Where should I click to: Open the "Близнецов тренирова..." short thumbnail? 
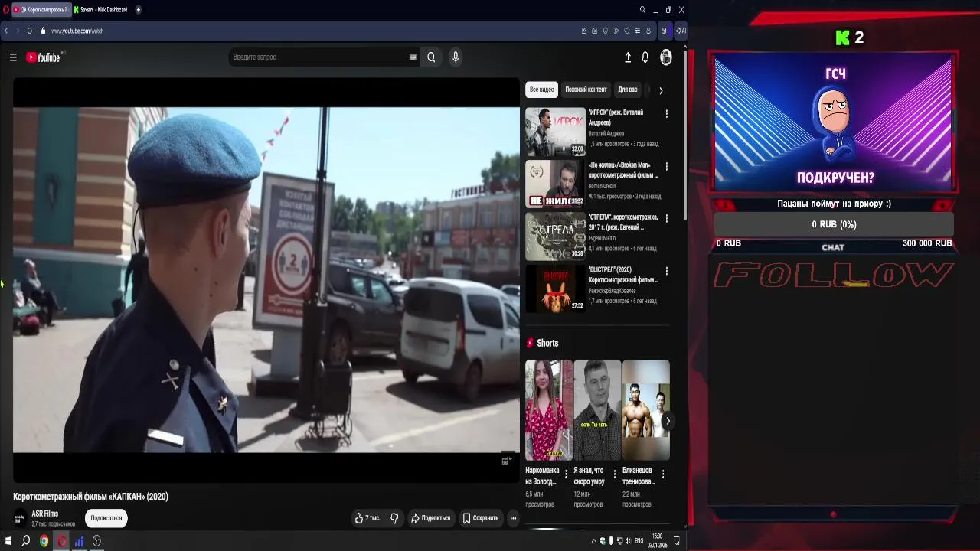[x=646, y=410]
